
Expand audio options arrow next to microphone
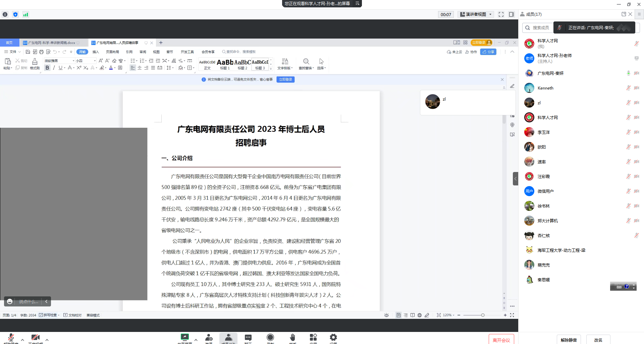point(22,340)
